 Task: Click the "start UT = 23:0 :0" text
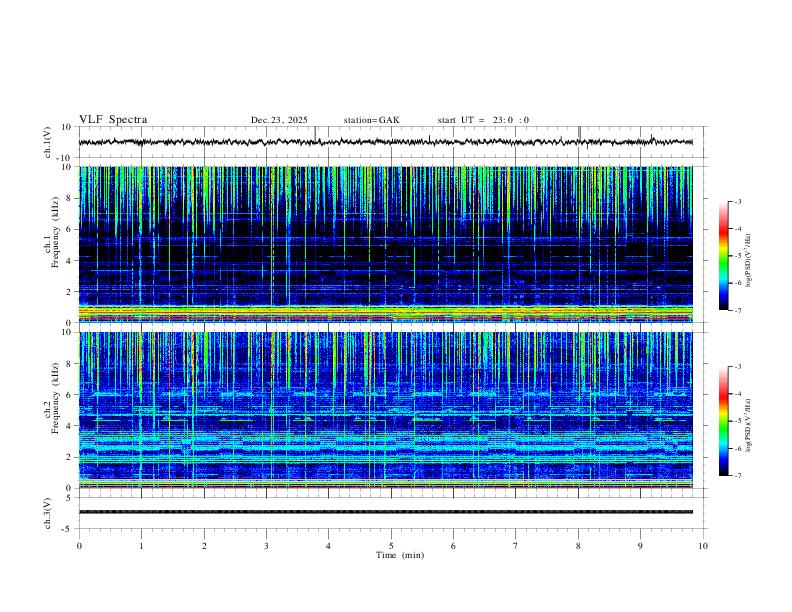(x=483, y=120)
